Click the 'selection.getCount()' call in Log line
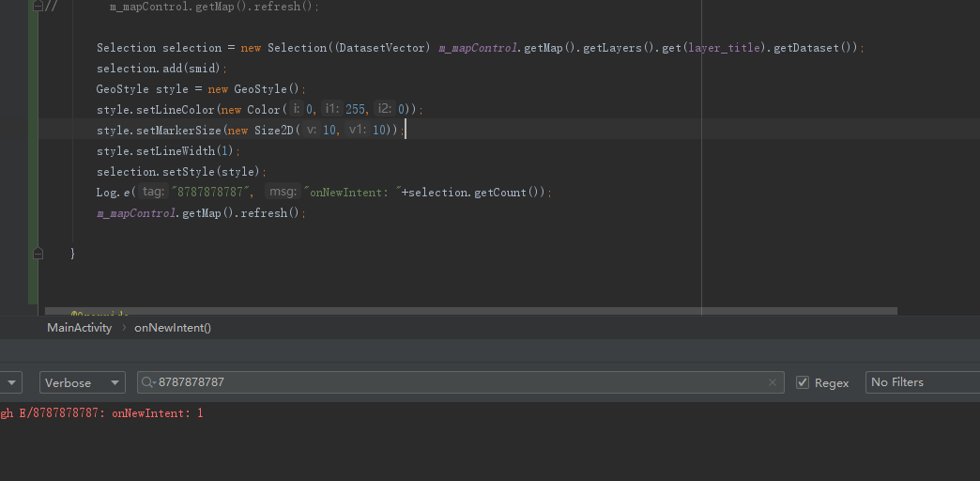Image resolution: width=980 pixels, height=481 pixels. pyautogui.click(x=477, y=192)
